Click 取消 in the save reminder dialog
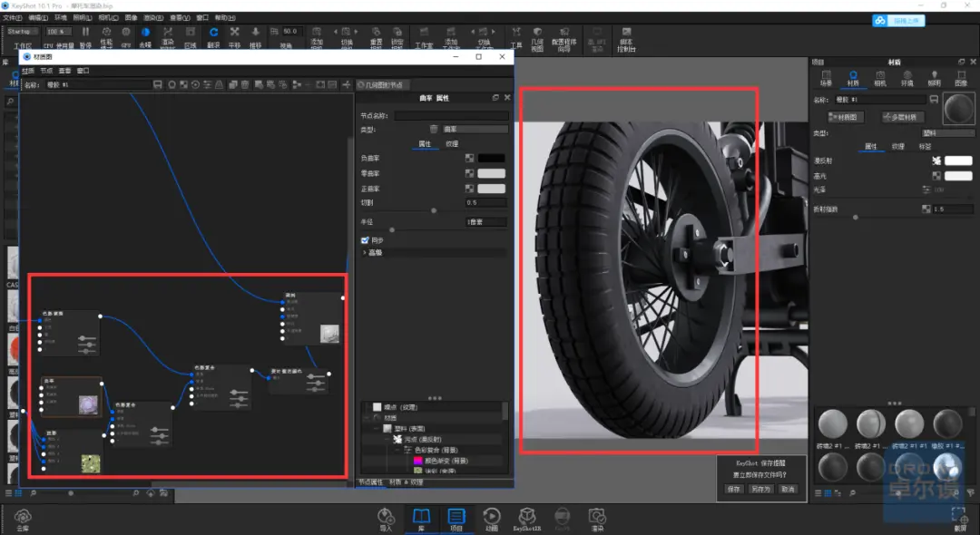This screenshot has width=980, height=535. pyautogui.click(x=788, y=490)
